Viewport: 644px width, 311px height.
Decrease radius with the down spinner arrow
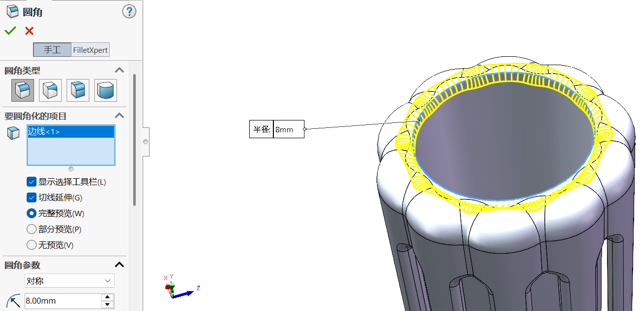pos(108,304)
